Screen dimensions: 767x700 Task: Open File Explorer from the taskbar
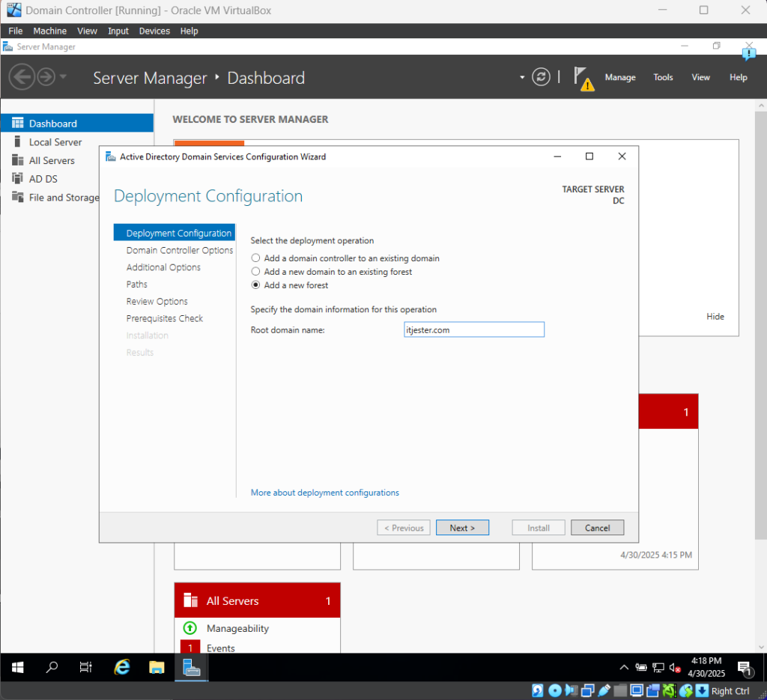point(157,667)
